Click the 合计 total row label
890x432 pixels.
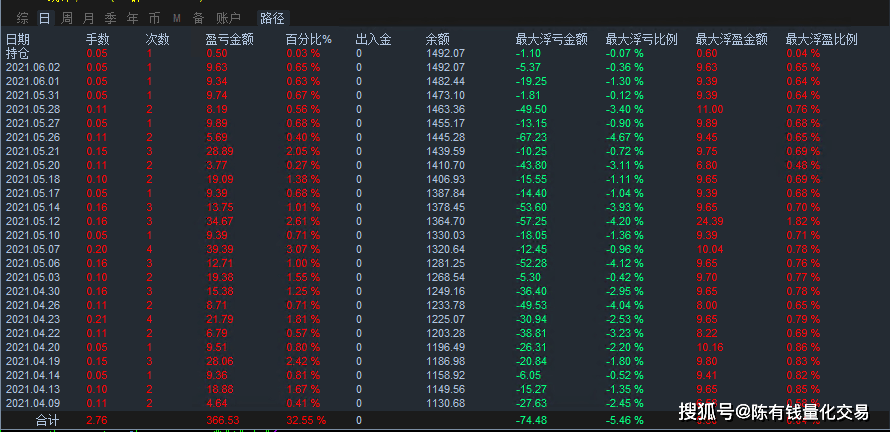(47, 421)
